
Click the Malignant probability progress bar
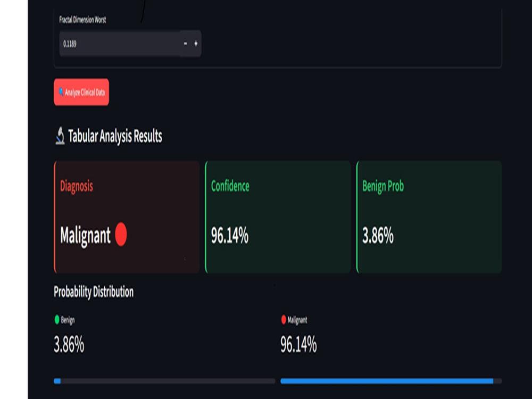[x=391, y=381]
